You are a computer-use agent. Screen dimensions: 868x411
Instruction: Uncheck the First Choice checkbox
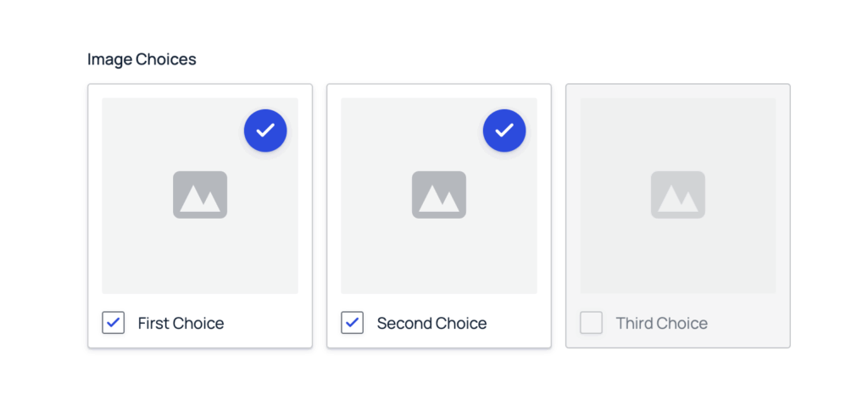(114, 323)
